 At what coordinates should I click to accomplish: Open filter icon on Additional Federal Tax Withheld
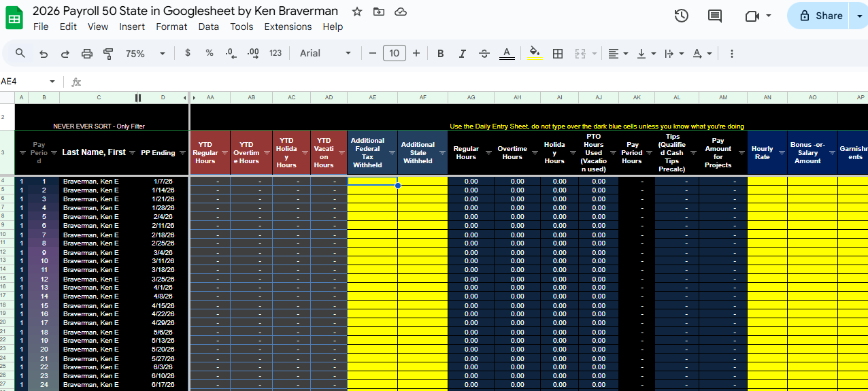pyautogui.click(x=392, y=153)
